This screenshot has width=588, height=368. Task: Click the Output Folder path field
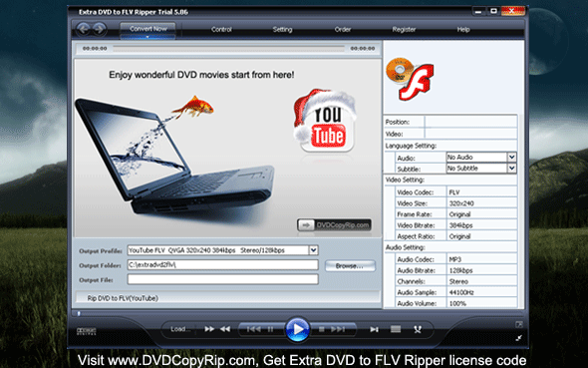223,265
